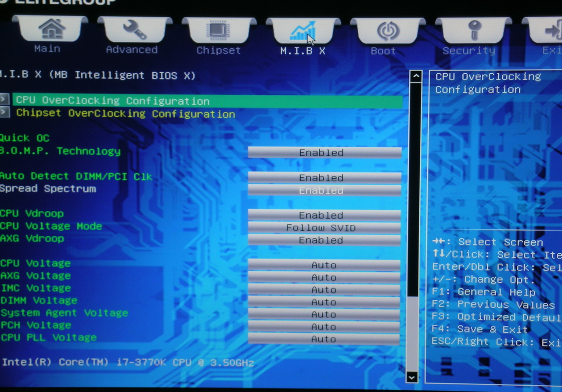Change PCH Voltage Auto value
This screenshot has width=562, height=392.
click(x=324, y=327)
